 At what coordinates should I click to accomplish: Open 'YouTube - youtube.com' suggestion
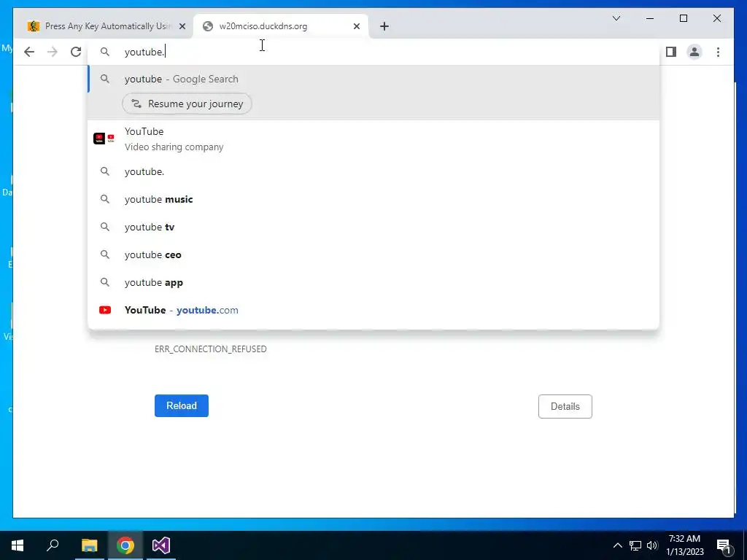[373, 310]
